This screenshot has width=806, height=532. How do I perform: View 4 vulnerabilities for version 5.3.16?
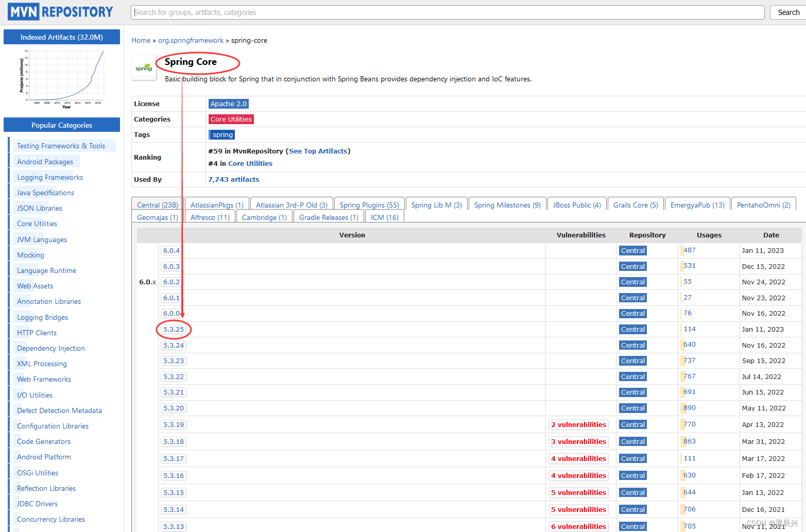[578, 475]
